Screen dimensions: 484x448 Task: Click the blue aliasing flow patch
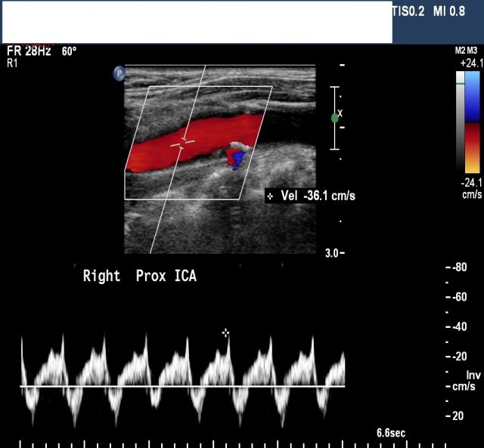[x=237, y=159]
